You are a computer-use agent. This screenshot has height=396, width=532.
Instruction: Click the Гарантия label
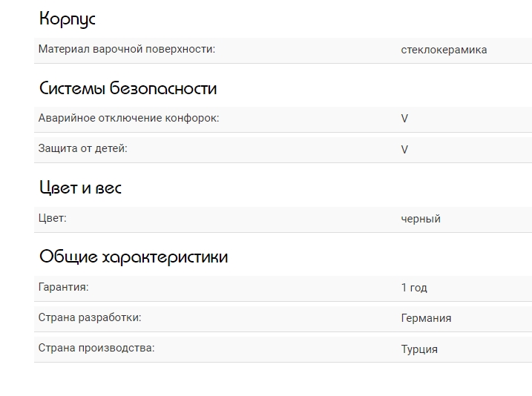pyautogui.click(x=64, y=287)
